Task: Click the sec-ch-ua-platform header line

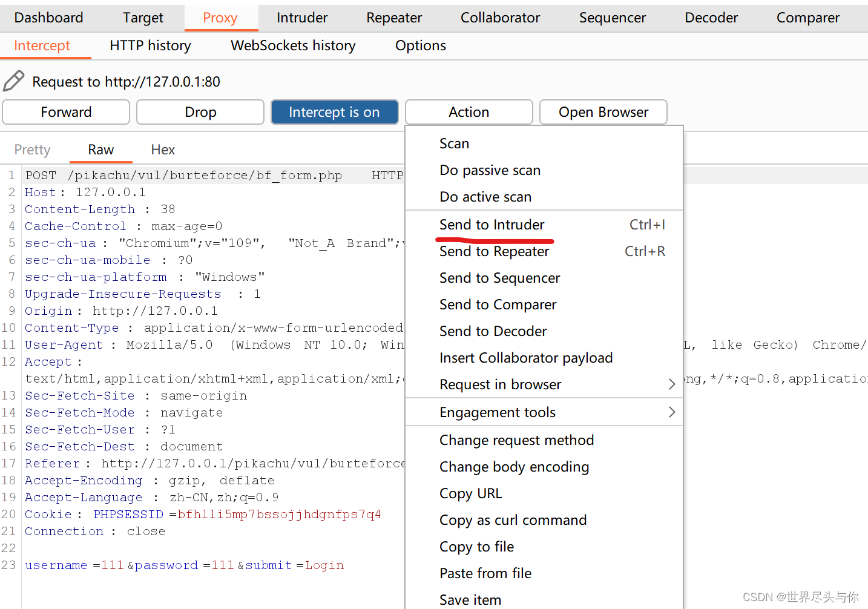Action: point(145,277)
